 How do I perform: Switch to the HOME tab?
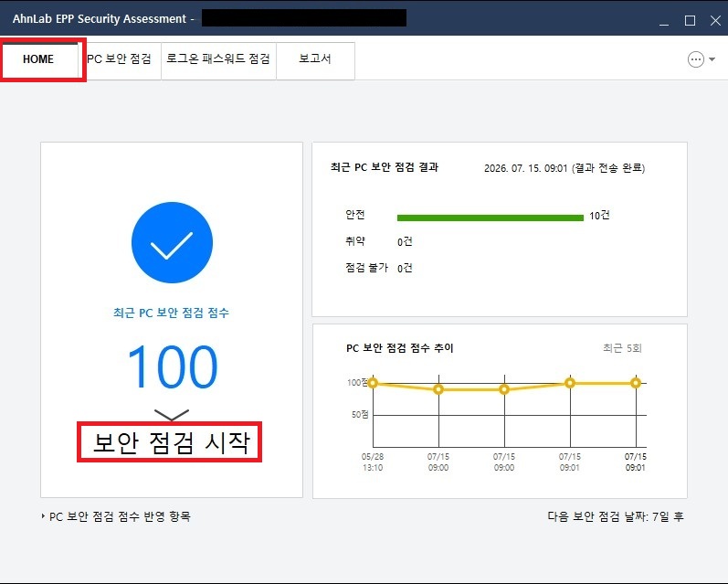39,59
